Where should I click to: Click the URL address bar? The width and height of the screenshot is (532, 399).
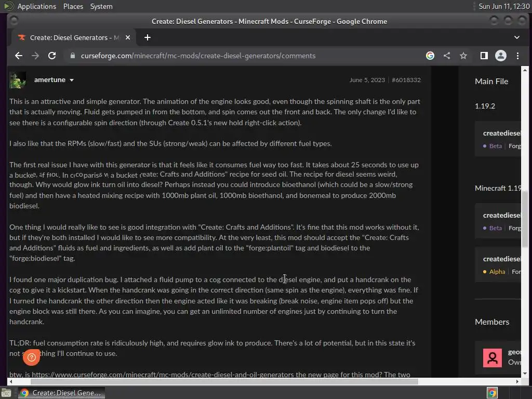244,56
